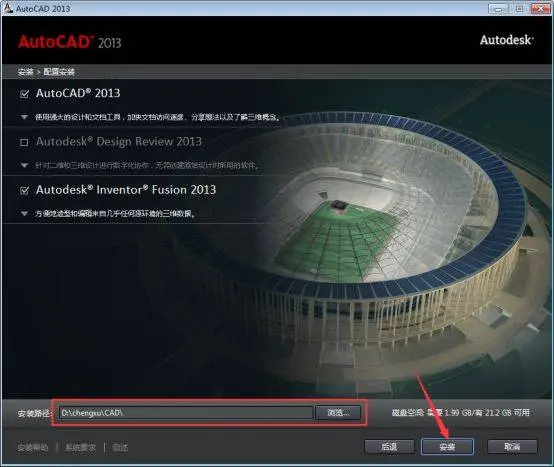Click the red AutoCAD 2013 logo
554x467 pixels.
[70, 42]
